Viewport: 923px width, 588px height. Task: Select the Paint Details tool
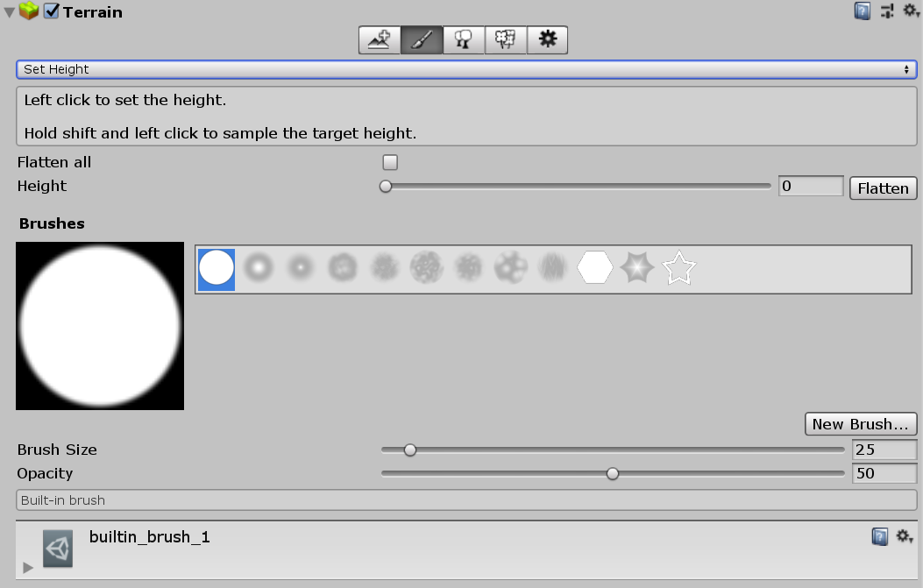pyautogui.click(x=505, y=40)
